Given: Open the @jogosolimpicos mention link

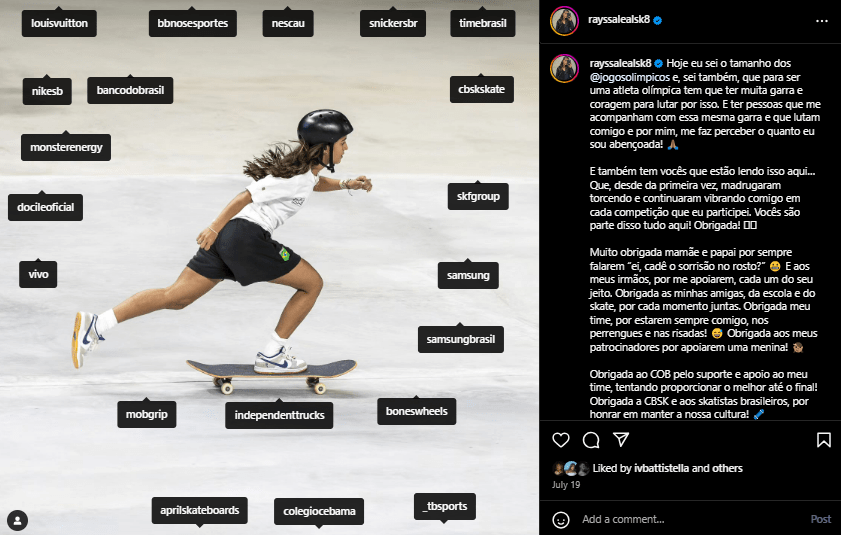Looking at the screenshot, I should tap(630, 77).
